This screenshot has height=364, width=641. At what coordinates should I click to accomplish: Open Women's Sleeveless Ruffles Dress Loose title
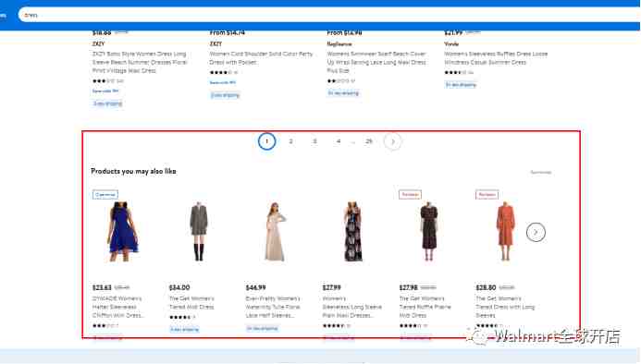496,58
